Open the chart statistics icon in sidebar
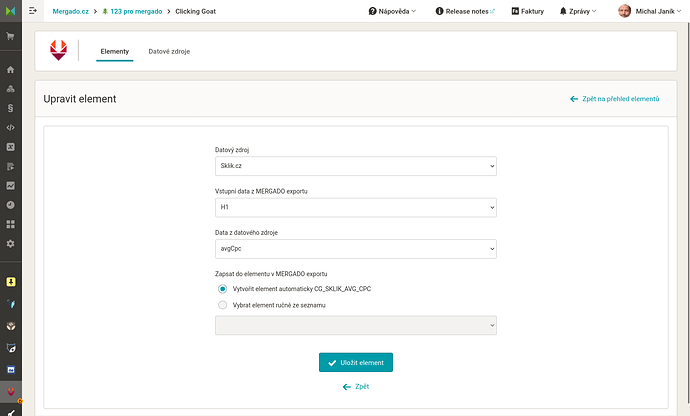690x416 pixels. point(11,186)
